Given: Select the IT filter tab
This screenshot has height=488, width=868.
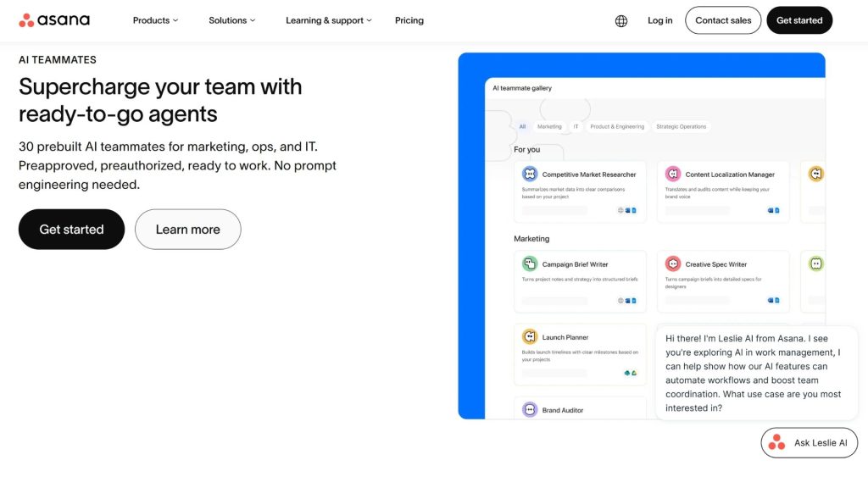Looking at the screenshot, I should [576, 127].
